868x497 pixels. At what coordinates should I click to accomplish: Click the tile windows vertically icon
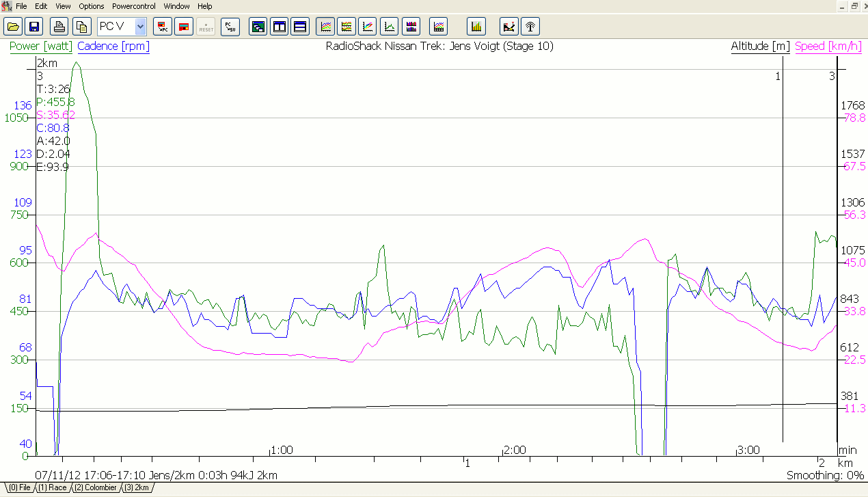click(x=279, y=27)
